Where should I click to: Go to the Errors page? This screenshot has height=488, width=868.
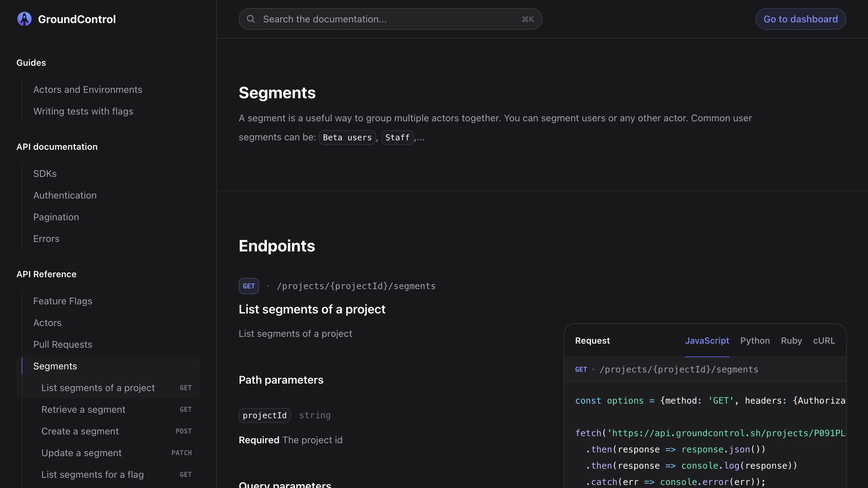pos(46,239)
